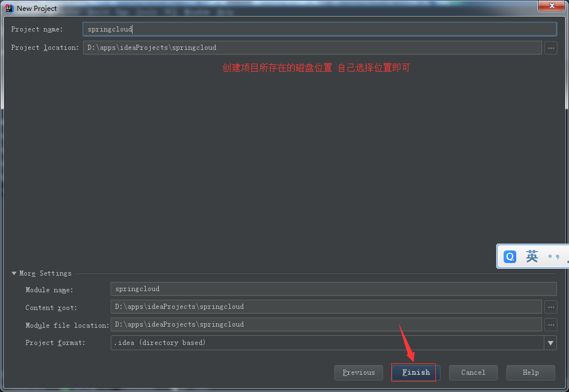The width and height of the screenshot is (569, 392).
Task: Close the New Project window
Action: coord(552,6)
